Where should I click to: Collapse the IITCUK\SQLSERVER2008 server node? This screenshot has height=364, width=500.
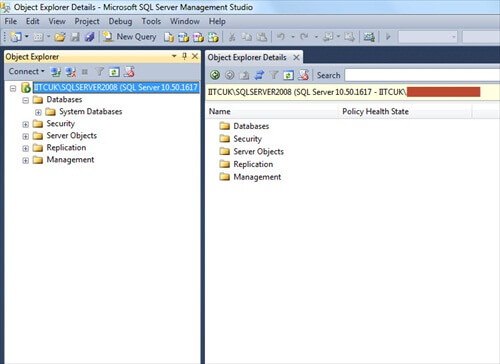tap(13, 88)
